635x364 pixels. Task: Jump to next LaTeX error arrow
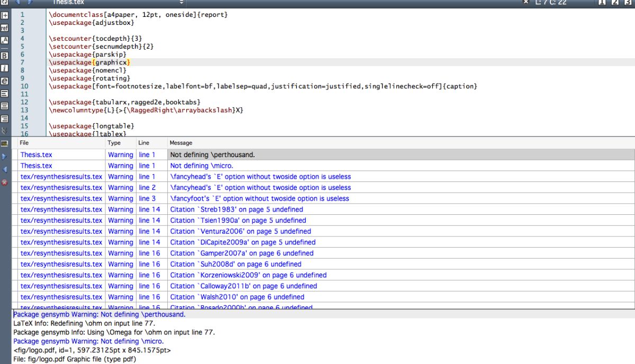(4, 157)
